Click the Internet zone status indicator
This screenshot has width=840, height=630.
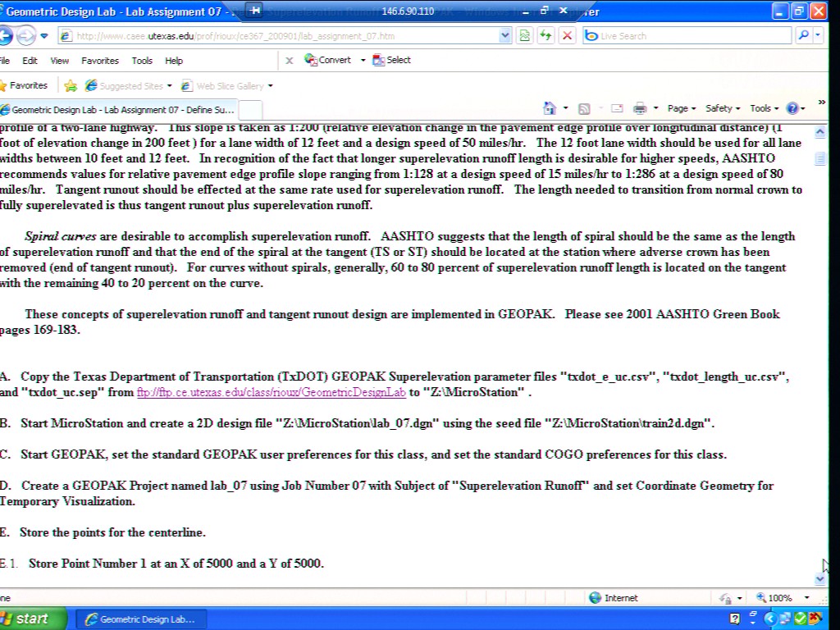coord(614,598)
